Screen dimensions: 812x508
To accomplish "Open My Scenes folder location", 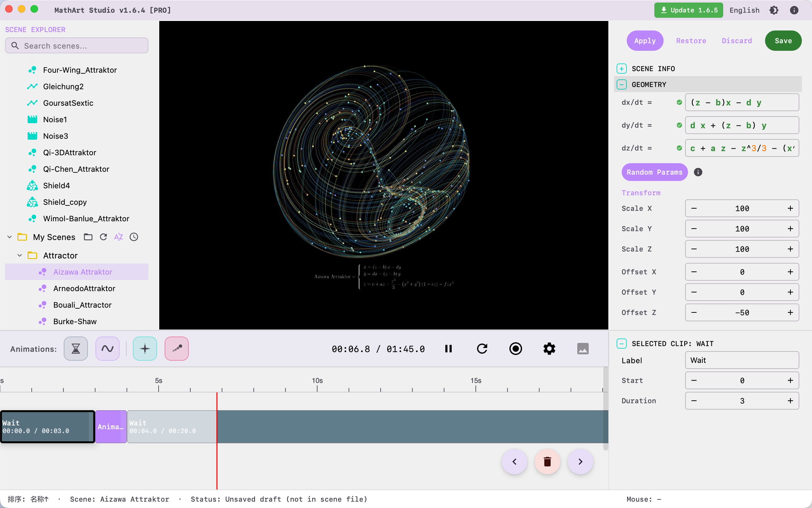I will [x=88, y=237].
